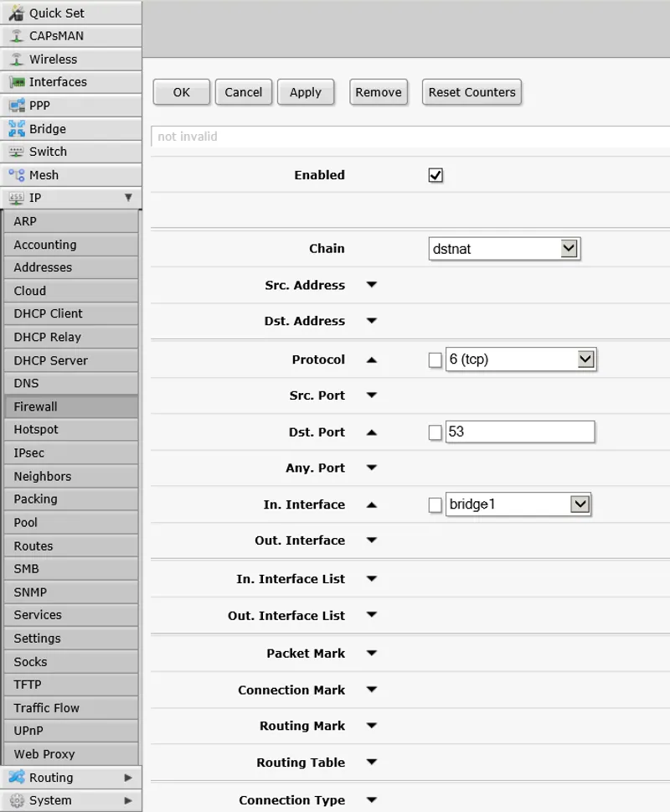Open the Chain dropdown
Screen dimensions: 670x812
[x=504, y=248]
